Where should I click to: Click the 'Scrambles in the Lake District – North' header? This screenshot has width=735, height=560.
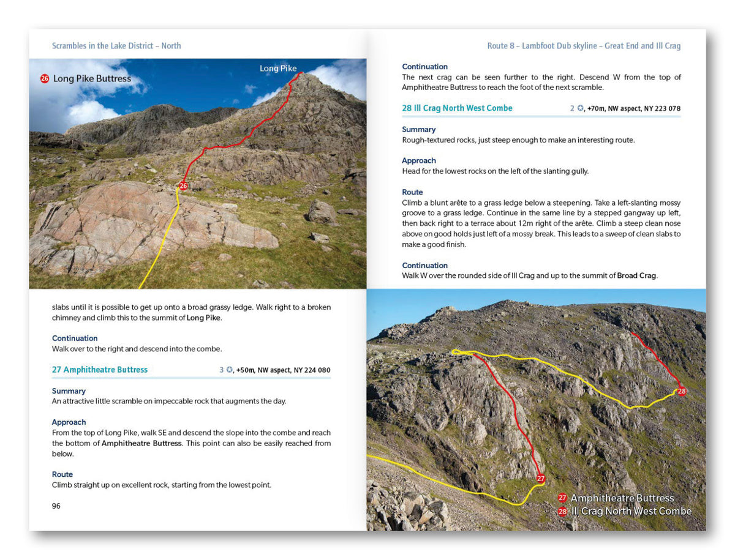click(x=116, y=46)
